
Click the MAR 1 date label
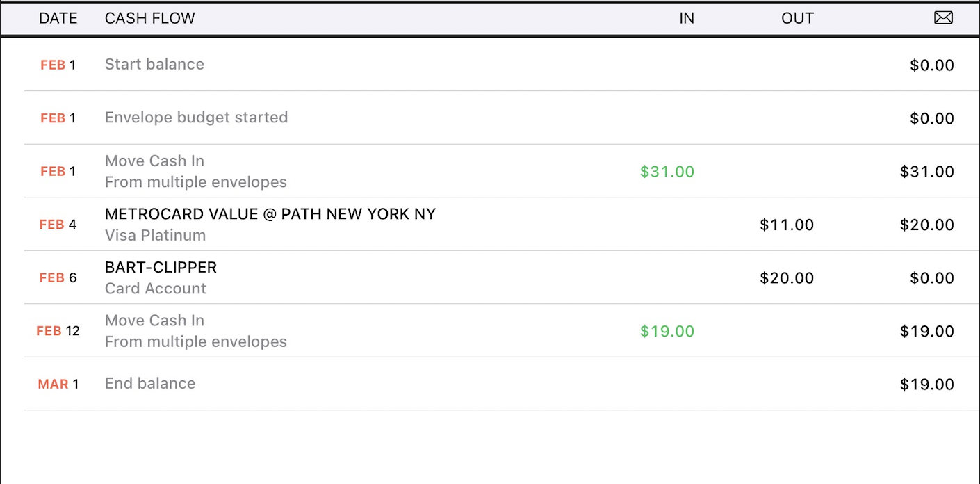point(58,384)
